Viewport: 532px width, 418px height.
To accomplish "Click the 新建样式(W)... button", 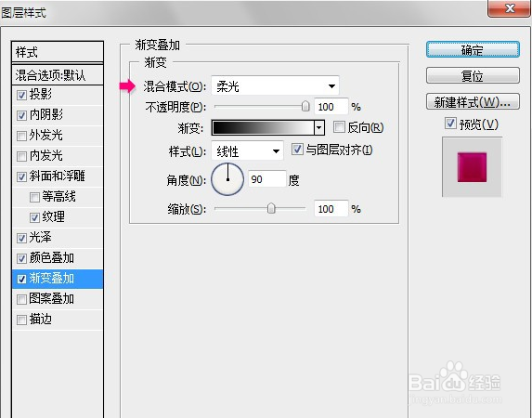I will [x=473, y=101].
